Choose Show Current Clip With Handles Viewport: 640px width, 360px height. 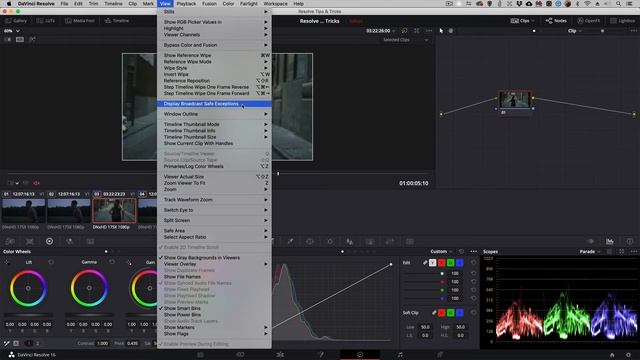point(214,144)
